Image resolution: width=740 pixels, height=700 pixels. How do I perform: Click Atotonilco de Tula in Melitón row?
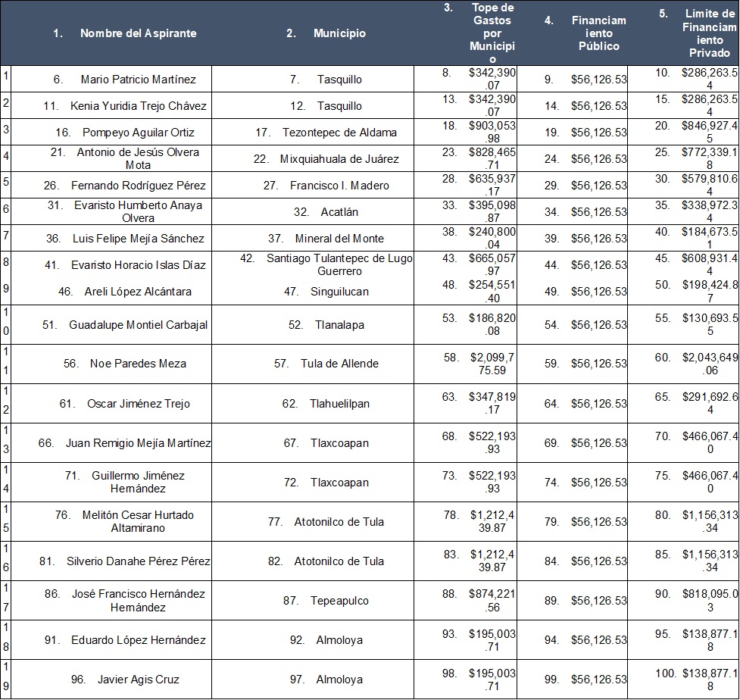339,521
